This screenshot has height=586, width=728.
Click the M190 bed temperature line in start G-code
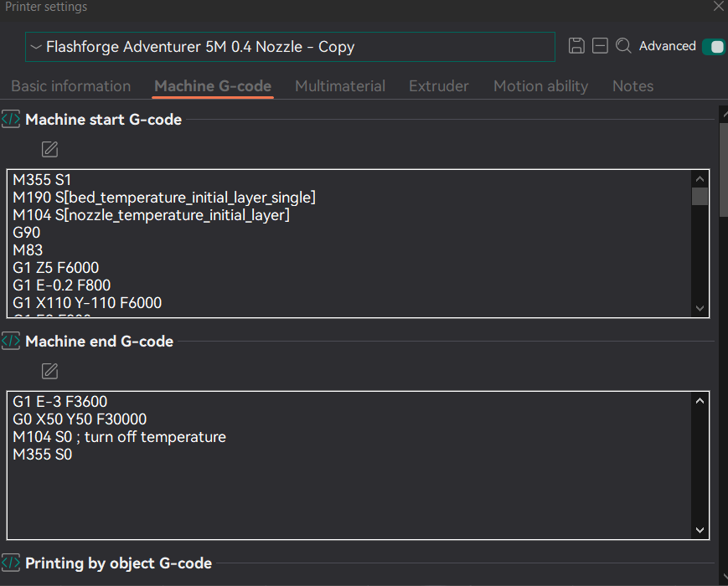[x=164, y=198]
